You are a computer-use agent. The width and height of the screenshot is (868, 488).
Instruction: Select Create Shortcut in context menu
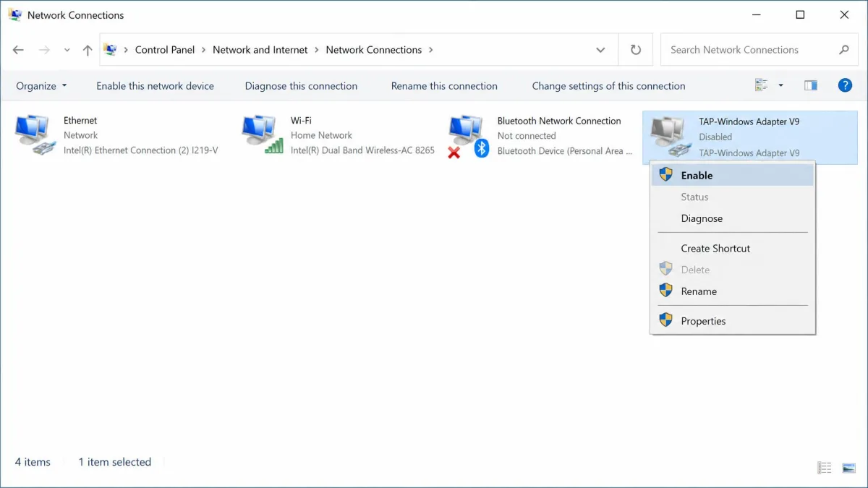click(x=733, y=248)
